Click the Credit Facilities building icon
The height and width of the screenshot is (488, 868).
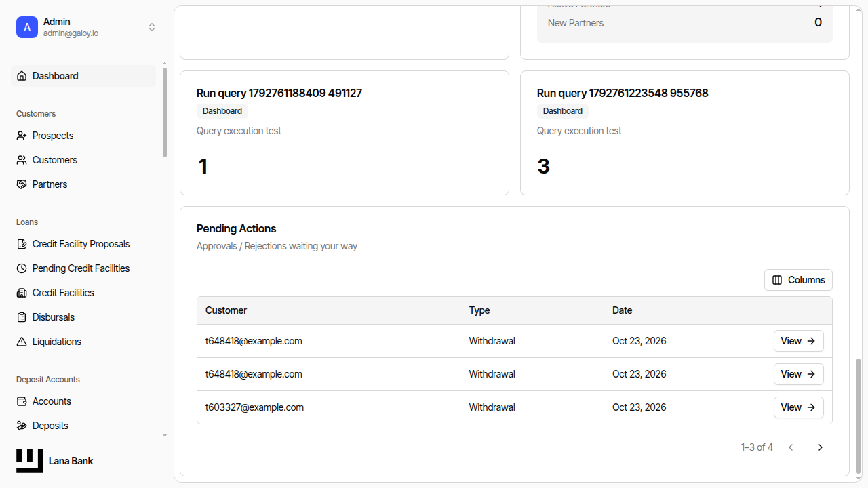pos(22,293)
